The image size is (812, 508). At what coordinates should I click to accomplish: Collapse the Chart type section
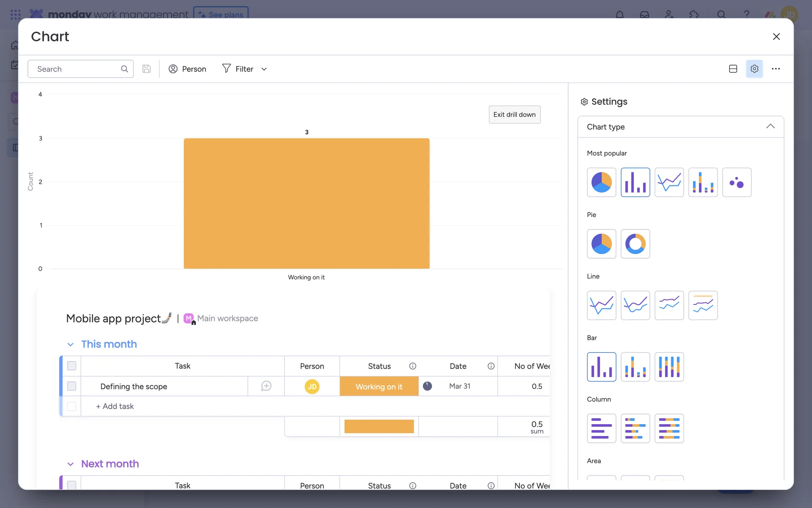point(770,127)
